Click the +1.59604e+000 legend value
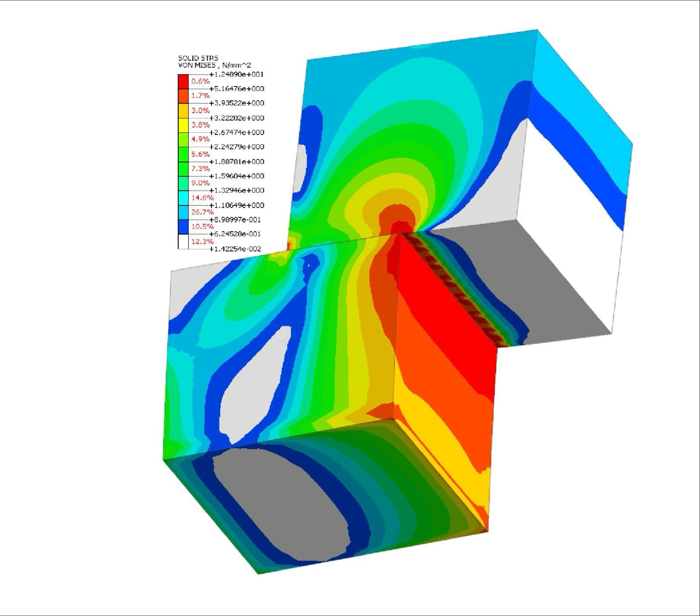 point(236,176)
